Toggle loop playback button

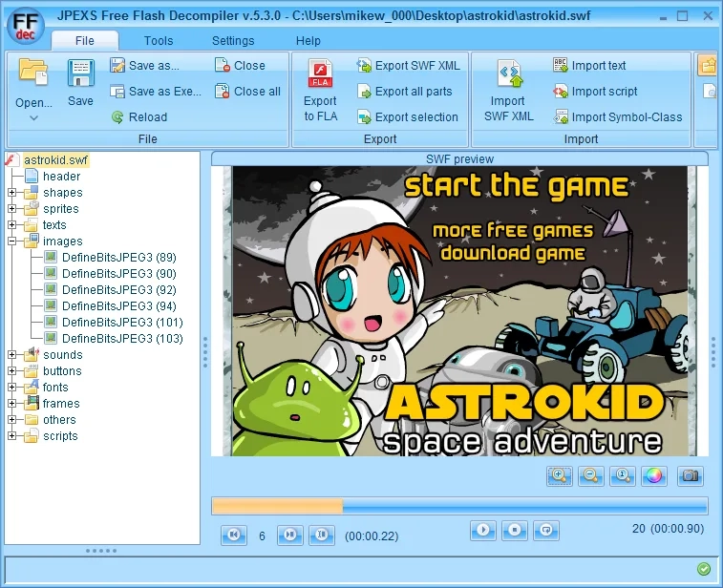point(546,530)
